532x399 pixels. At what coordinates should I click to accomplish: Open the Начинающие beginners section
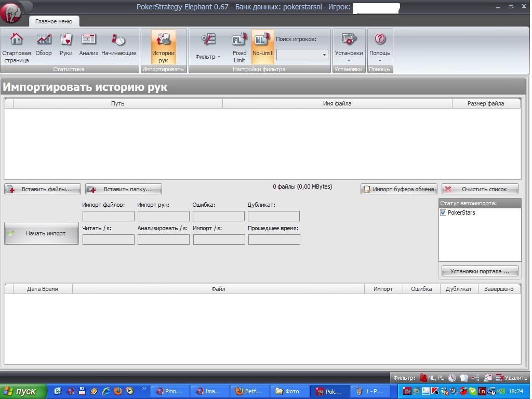tap(119, 45)
